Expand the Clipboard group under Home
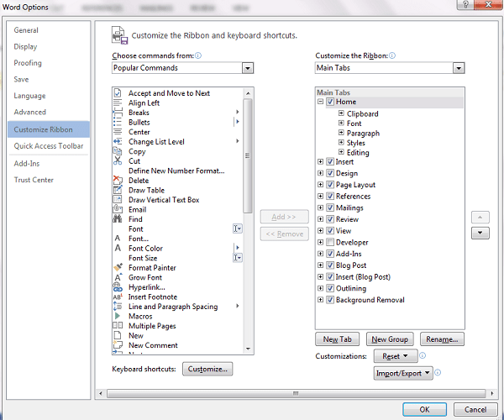Viewport: 504px width, 420px height. tap(341, 113)
